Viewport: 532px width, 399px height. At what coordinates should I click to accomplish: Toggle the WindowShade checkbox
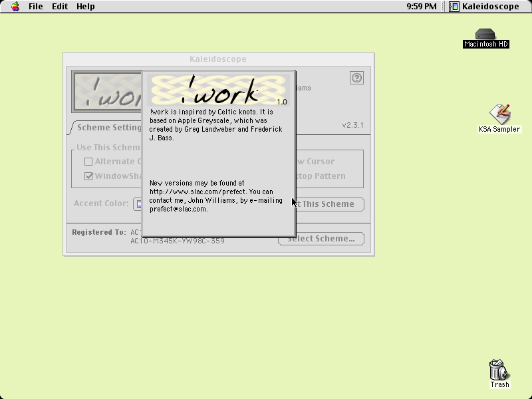(88, 176)
